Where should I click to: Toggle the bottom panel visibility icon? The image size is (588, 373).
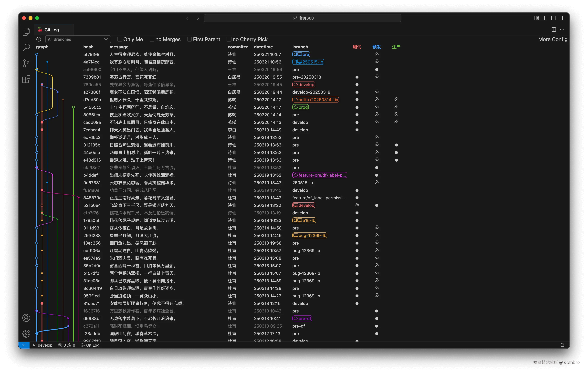(x=553, y=18)
